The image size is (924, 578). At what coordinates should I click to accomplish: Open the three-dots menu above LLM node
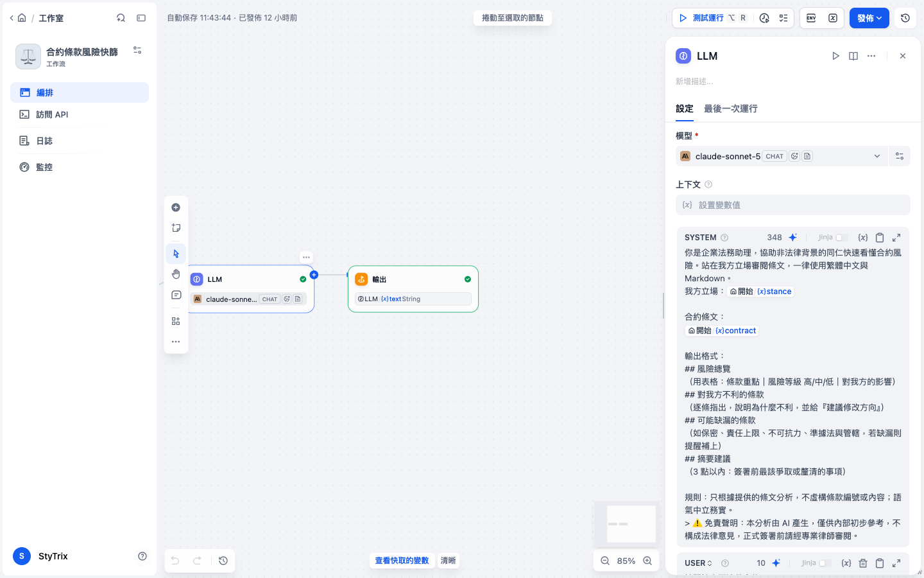click(306, 258)
